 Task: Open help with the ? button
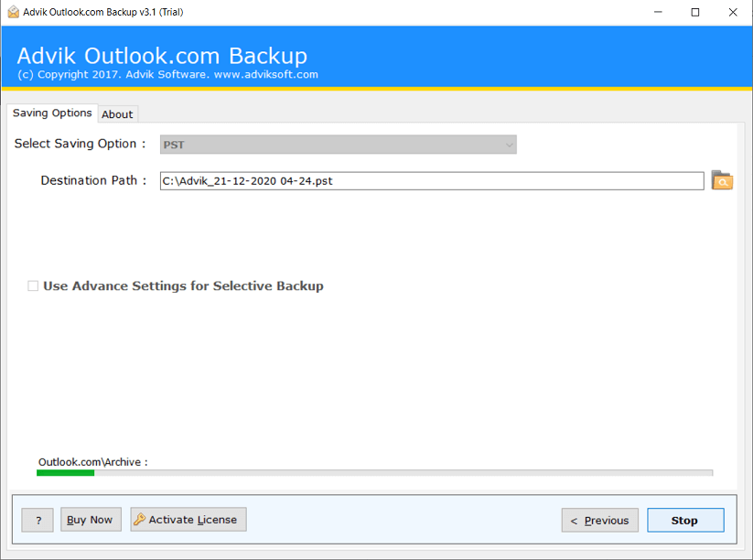point(38,520)
